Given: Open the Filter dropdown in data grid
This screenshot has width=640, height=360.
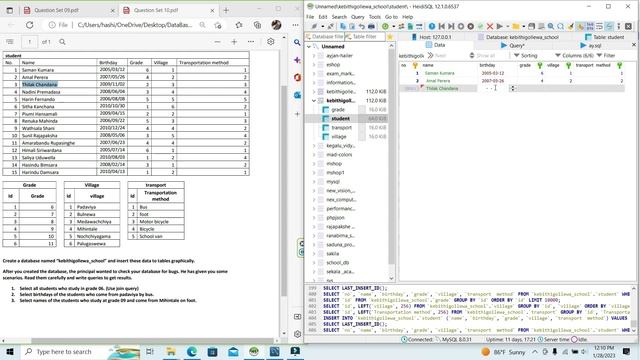Looking at the screenshot, I should click(x=606, y=55).
